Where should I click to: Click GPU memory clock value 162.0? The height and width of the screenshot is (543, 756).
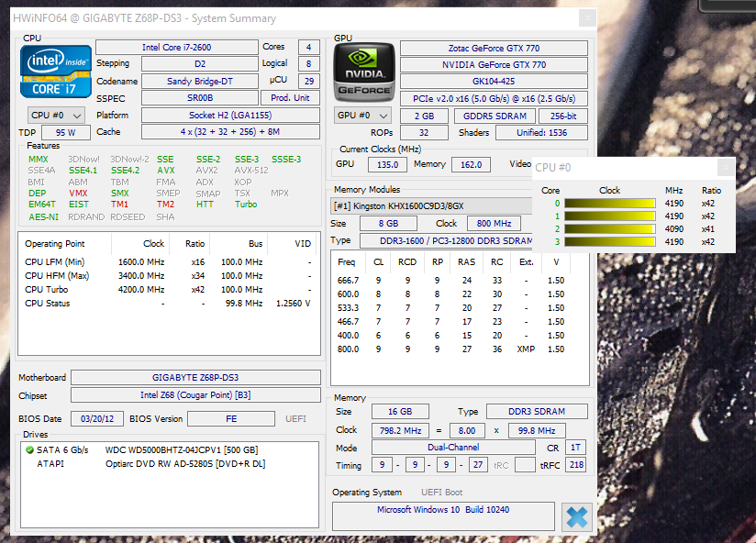pyautogui.click(x=471, y=164)
